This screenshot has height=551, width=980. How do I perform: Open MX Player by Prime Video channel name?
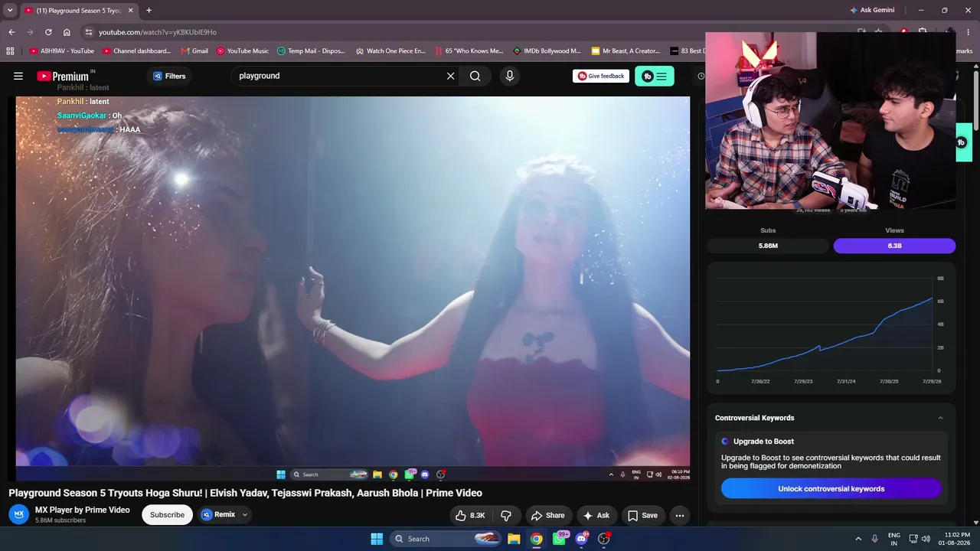pyautogui.click(x=83, y=510)
